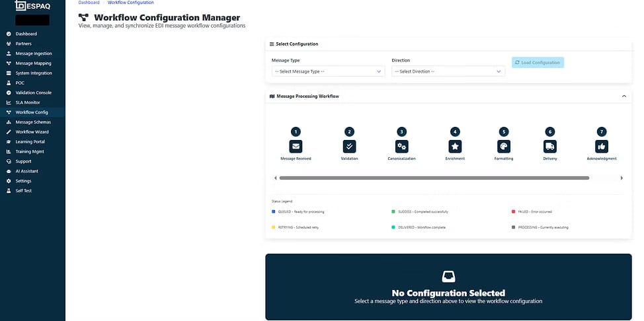644x321 pixels.
Task: Click the yellow RETRYING legend swatch
Action: (274, 227)
